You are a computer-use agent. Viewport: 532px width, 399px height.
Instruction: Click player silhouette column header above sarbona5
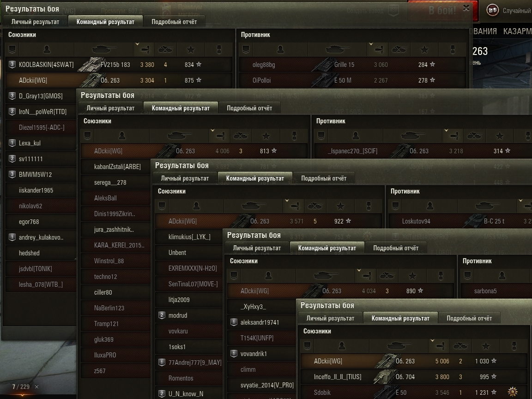click(502, 276)
